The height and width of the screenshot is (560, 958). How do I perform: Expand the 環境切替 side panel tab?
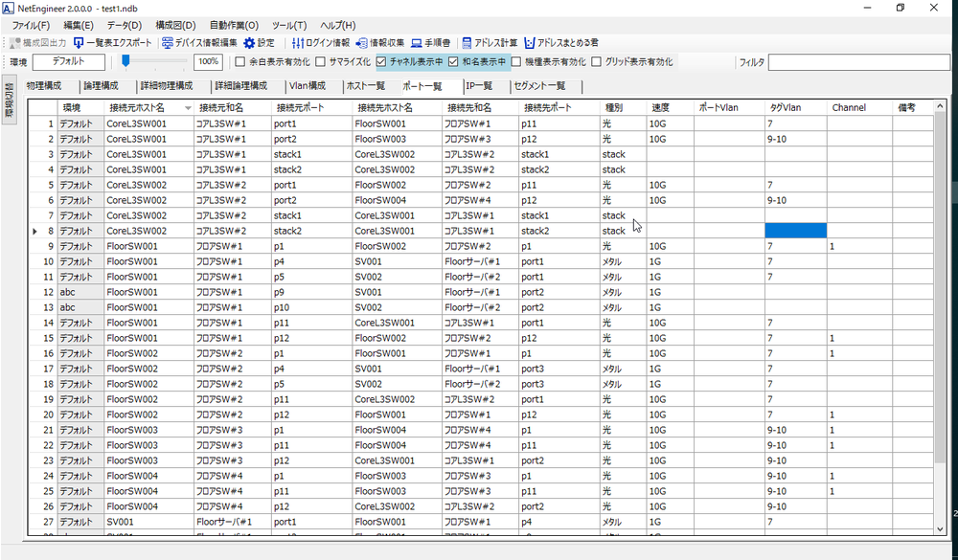point(10,100)
